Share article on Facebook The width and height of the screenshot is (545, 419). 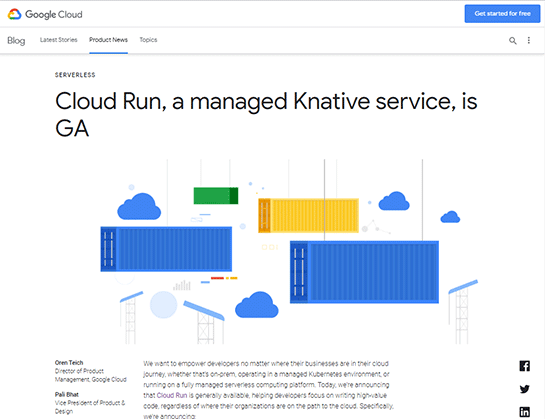point(524,366)
